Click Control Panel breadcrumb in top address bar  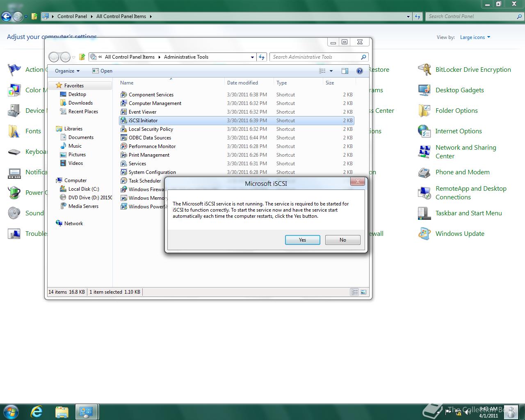[72, 16]
